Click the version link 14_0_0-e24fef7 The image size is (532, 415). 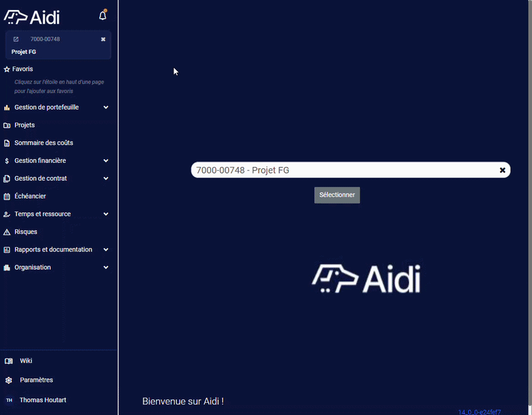click(x=479, y=412)
